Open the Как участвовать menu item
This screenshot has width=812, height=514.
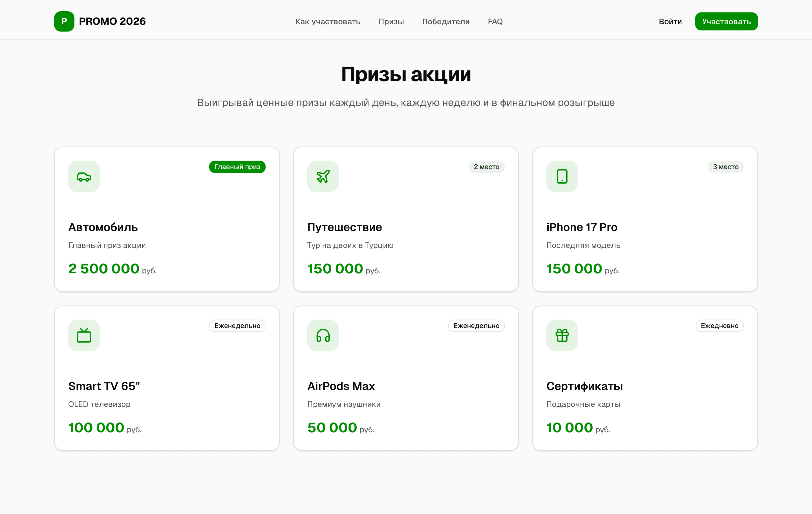(328, 22)
